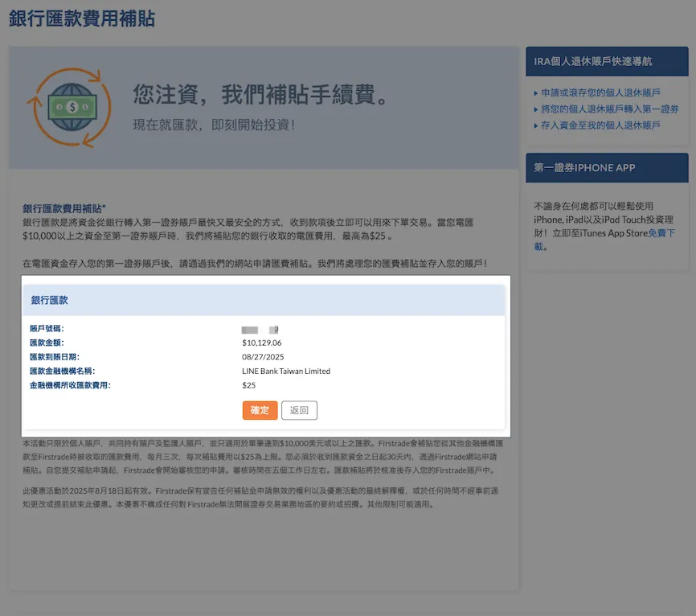Select the 08/27/2025 arrival date value
The height and width of the screenshot is (616, 696).
coord(263,357)
